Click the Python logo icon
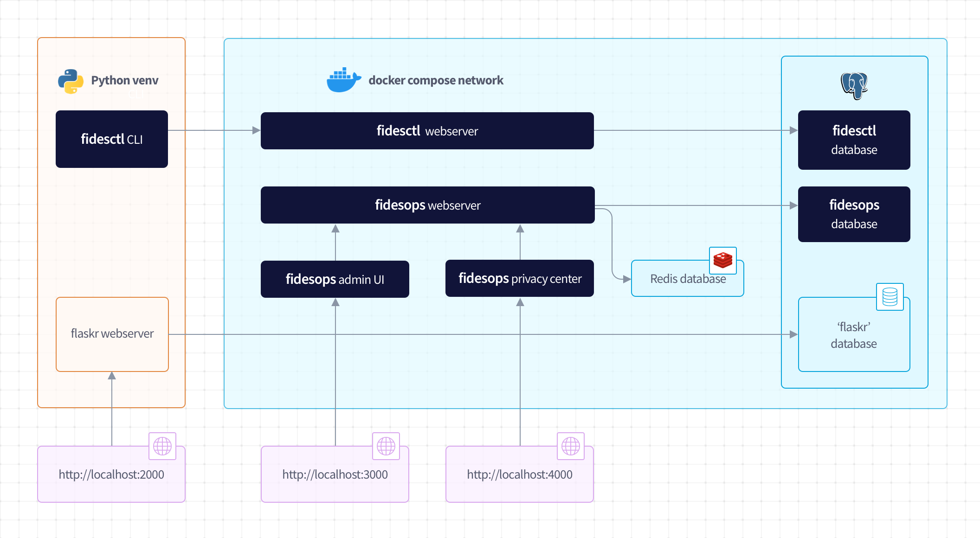 71,81
